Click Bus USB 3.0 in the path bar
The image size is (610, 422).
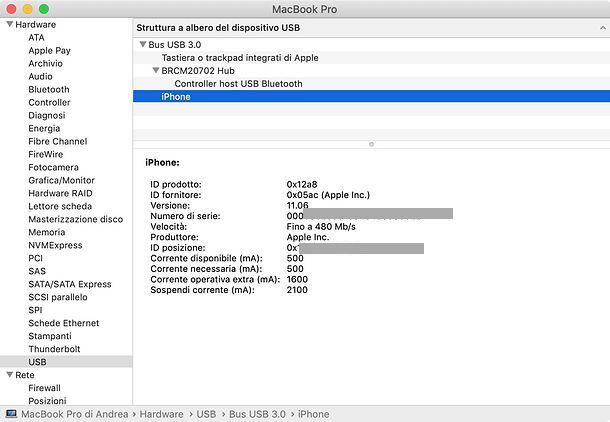point(257,414)
